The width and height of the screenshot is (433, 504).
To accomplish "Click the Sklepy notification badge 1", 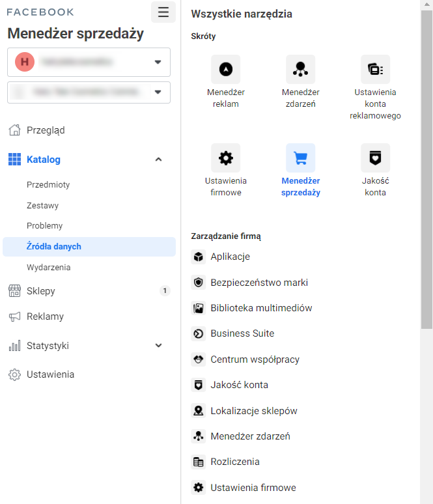I will pyautogui.click(x=165, y=291).
